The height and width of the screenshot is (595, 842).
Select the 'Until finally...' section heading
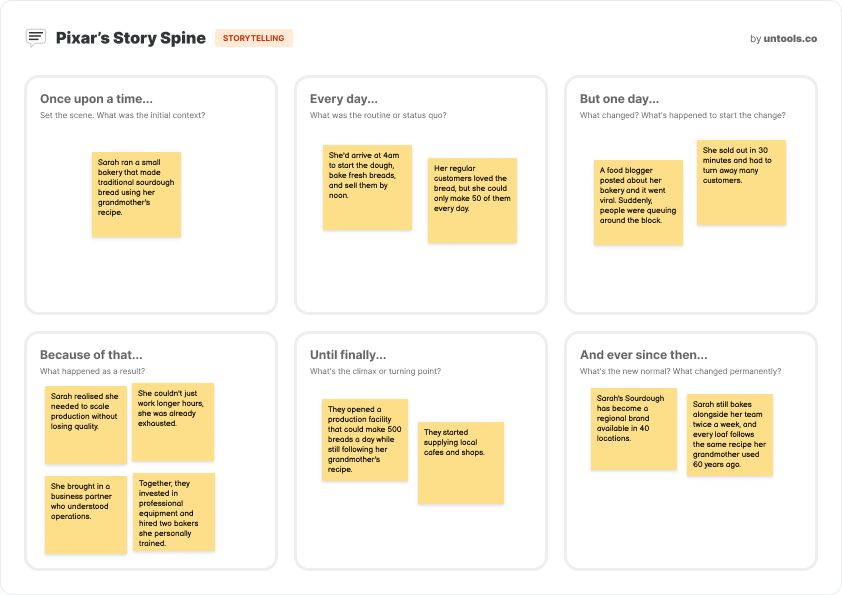348,355
